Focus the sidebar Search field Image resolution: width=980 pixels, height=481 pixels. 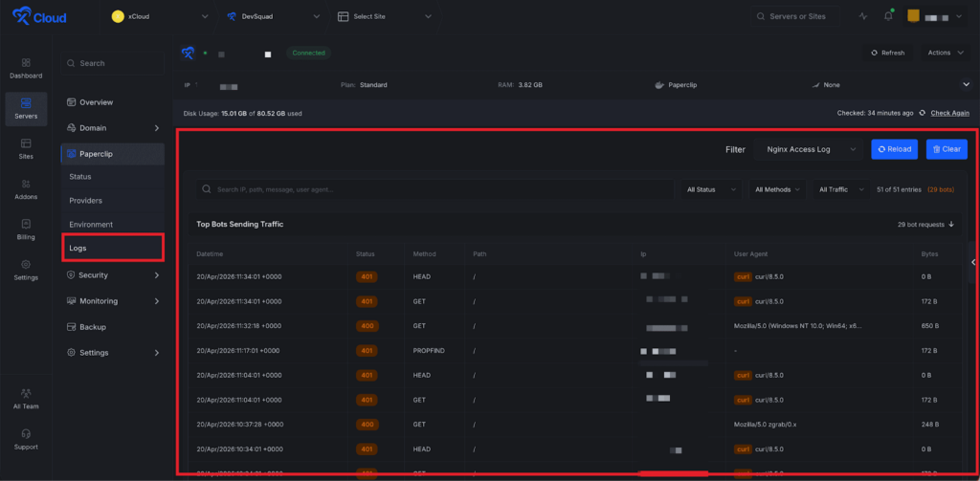pos(113,63)
